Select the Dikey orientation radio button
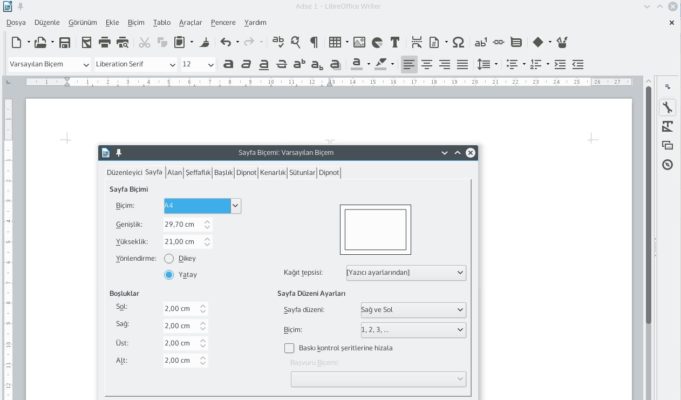Screen dimensions: 681x400 click(169, 258)
